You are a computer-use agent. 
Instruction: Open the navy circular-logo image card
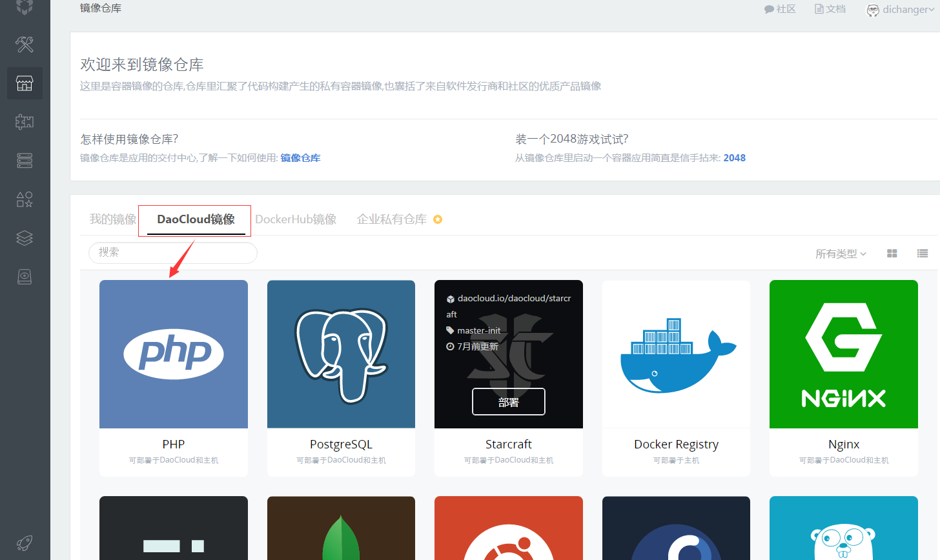pos(676,528)
